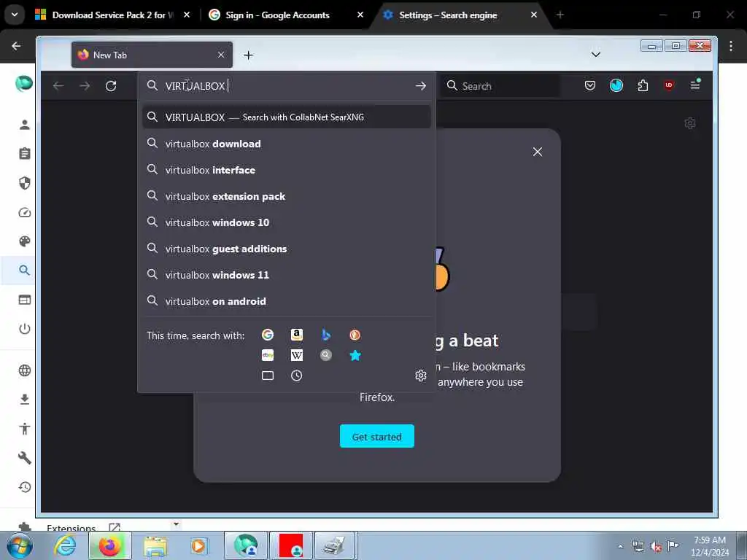The height and width of the screenshot is (560, 747).
Task: Choose suggestion virtualbox extension pack
Action: [x=286, y=196]
